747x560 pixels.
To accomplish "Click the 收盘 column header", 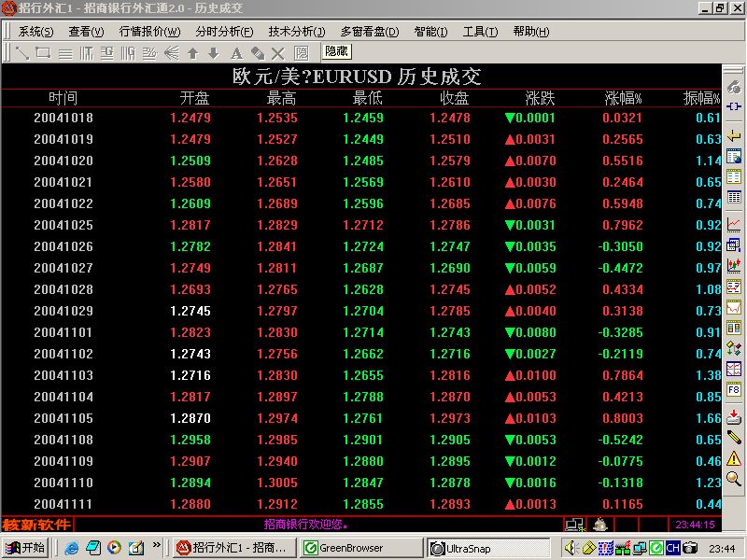I will [x=454, y=98].
